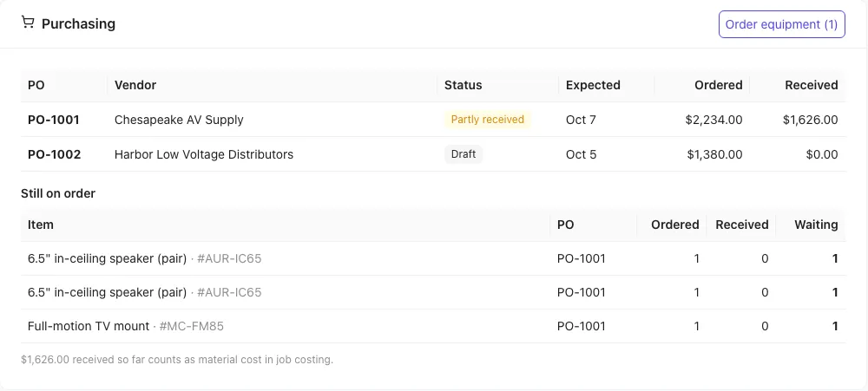Image resolution: width=868 pixels, height=391 pixels.
Task: Select vendor Harbor Low Voltage Distributors
Action: [x=204, y=154]
